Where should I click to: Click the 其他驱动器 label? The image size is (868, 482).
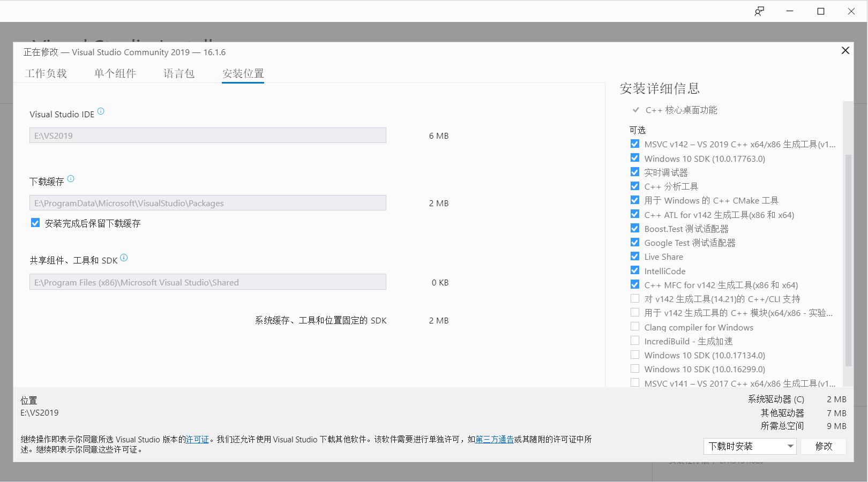782,413
